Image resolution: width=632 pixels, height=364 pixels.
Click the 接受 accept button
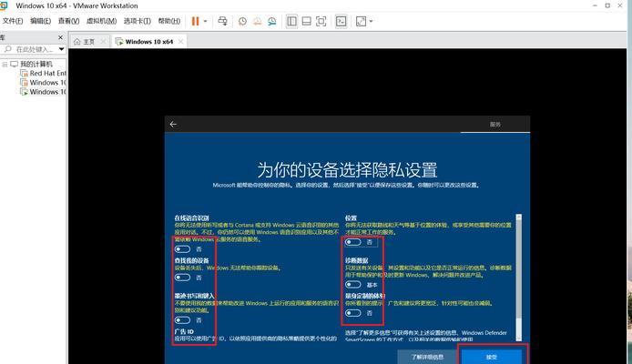click(x=492, y=357)
